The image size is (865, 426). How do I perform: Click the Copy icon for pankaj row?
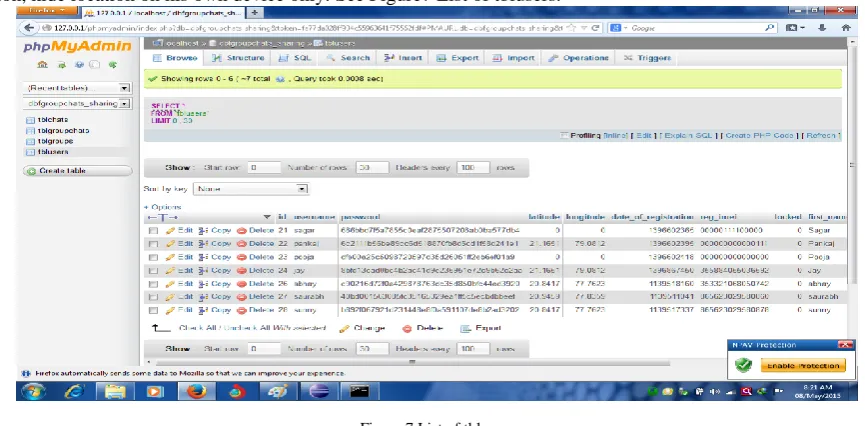click(x=202, y=243)
